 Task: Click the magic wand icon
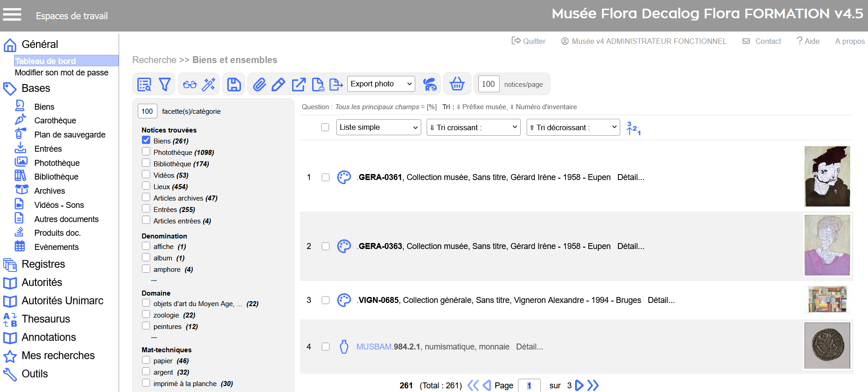[209, 85]
